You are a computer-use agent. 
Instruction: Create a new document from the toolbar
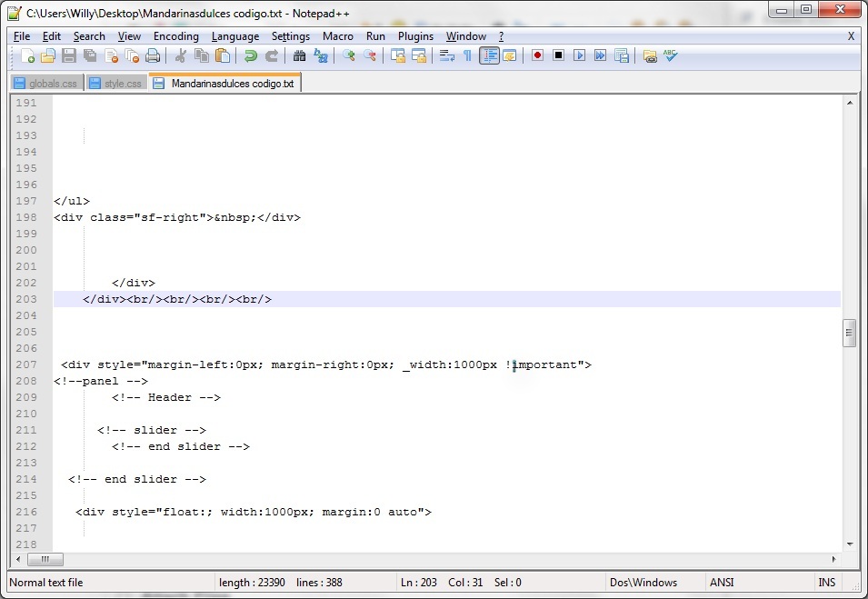pos(27,55)
